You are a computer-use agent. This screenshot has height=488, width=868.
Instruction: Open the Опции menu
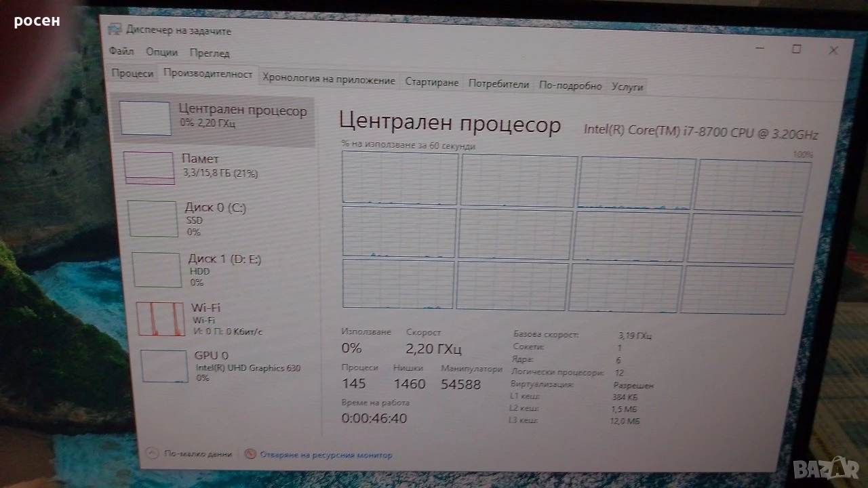coord(162,52)
